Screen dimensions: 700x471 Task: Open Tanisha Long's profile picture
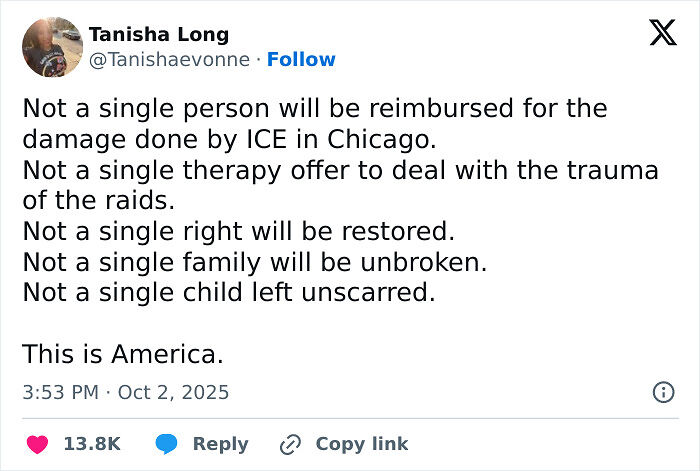[x=52, y=47]
